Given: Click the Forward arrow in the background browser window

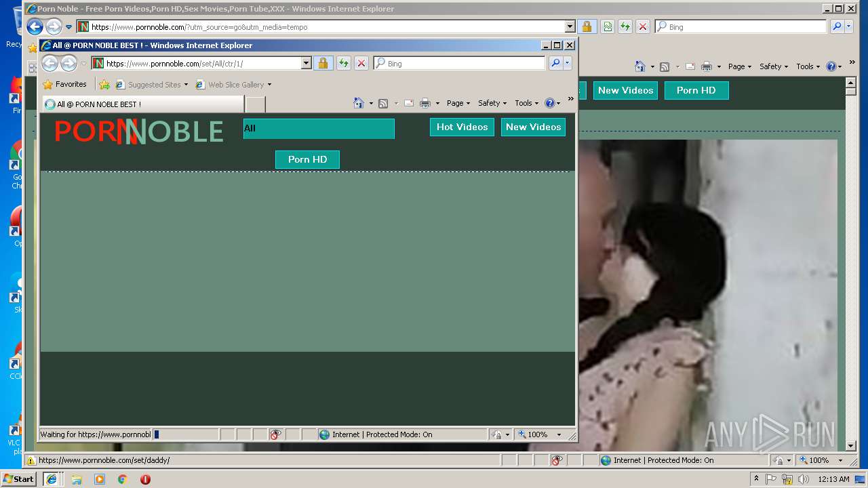Looking at the screenshot, I should click(x=54, y=27).
